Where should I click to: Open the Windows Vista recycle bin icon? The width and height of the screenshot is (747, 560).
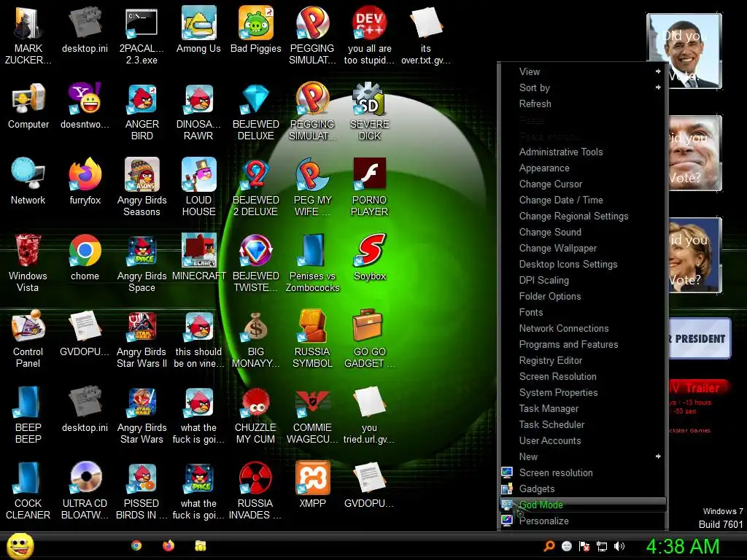pyautogui.click(x=28, y=262)
